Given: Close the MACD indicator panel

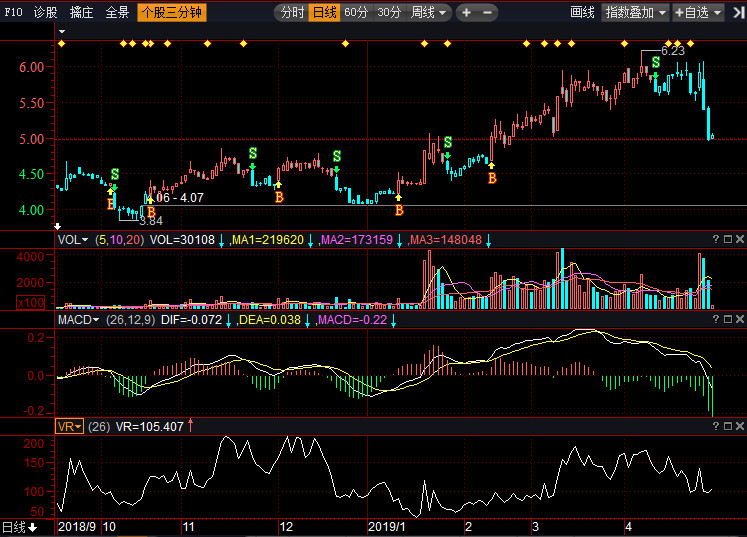Looking at the screenshot, I should tap(740, 319).
